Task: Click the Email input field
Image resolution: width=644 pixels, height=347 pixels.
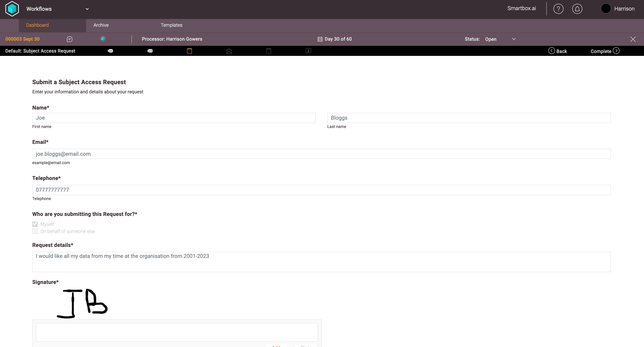Action: [x=321, y=154]
